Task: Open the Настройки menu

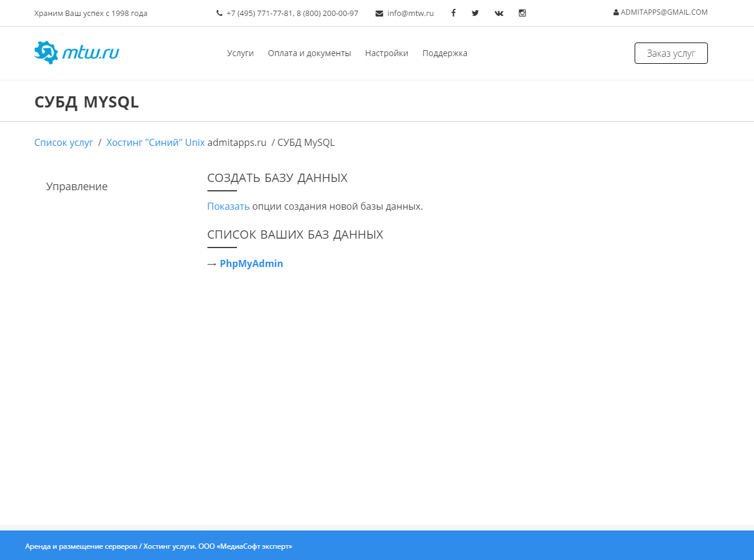Action: (386, 53)
